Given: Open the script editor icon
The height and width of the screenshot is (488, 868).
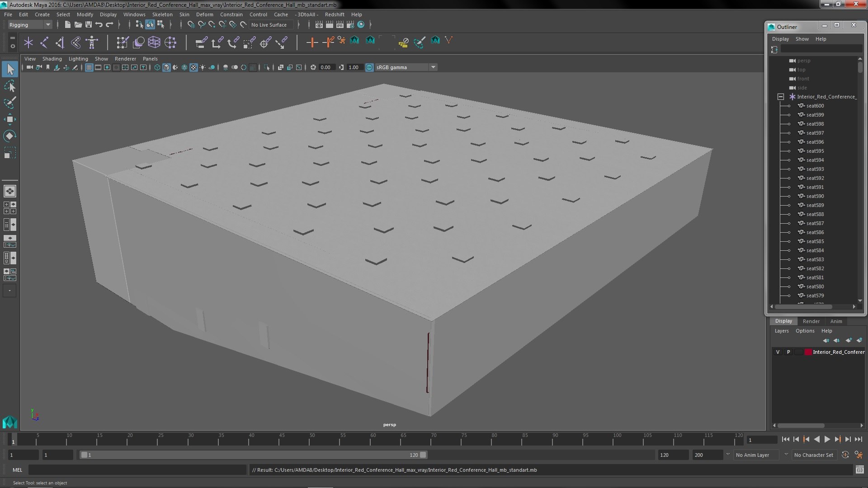Looking at the screenshot, I should pyautogui.click(x=859, y=470).
